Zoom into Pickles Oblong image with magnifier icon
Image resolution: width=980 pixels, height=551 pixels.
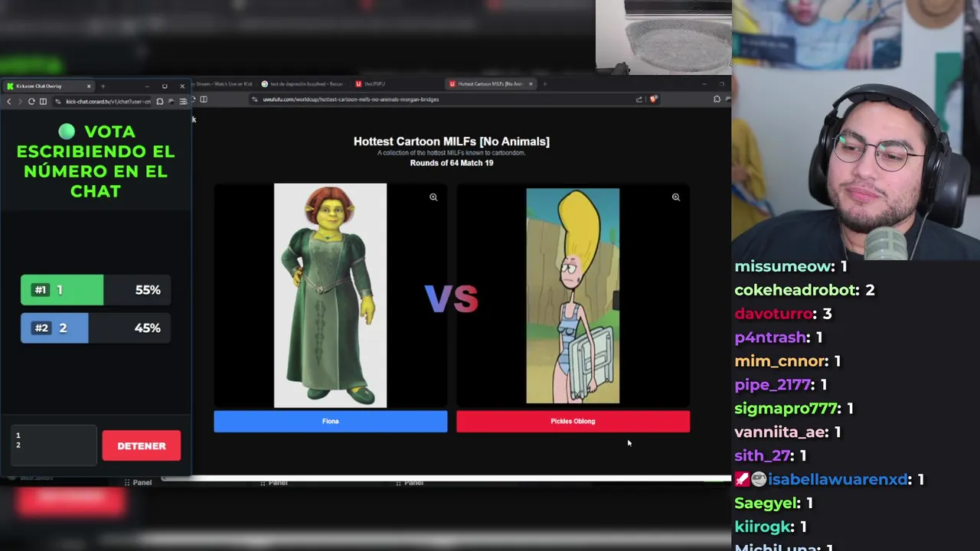click(x=676, y=197)
